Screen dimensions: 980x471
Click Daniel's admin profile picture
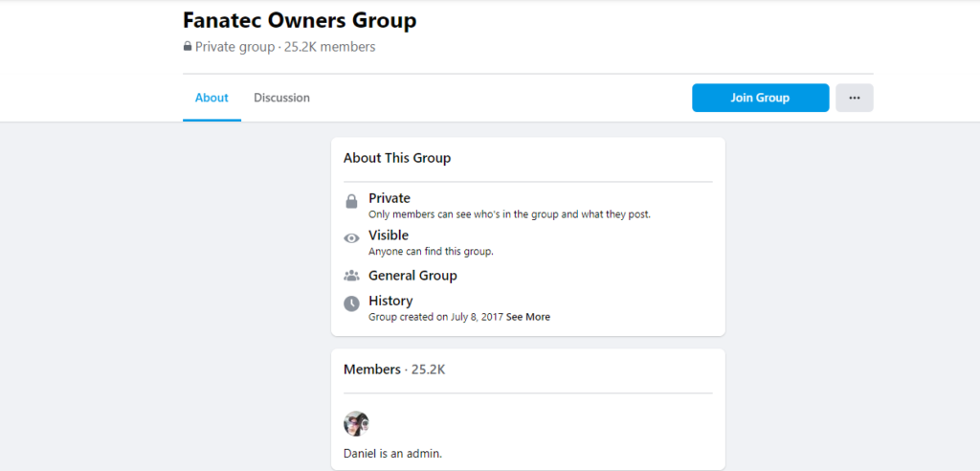[x=356, y=424]
